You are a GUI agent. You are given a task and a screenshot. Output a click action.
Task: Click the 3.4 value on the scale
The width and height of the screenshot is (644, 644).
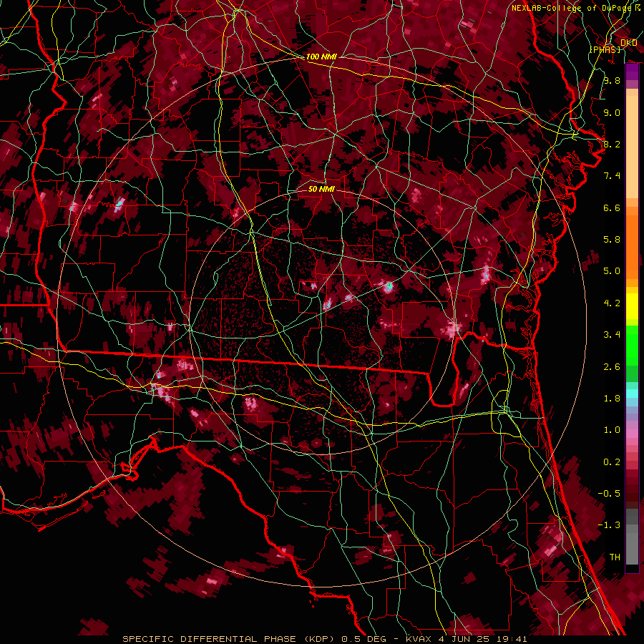(612, 335)
